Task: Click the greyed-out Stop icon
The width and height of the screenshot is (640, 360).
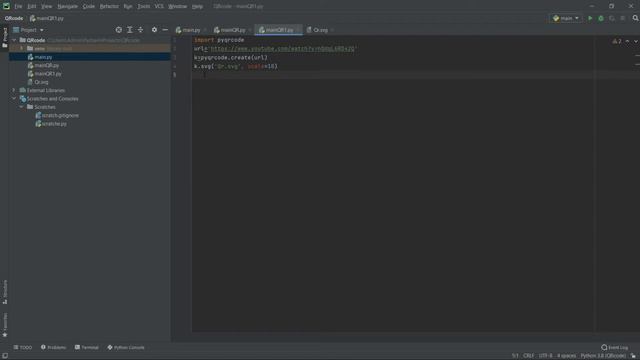Action: [622, 18]
